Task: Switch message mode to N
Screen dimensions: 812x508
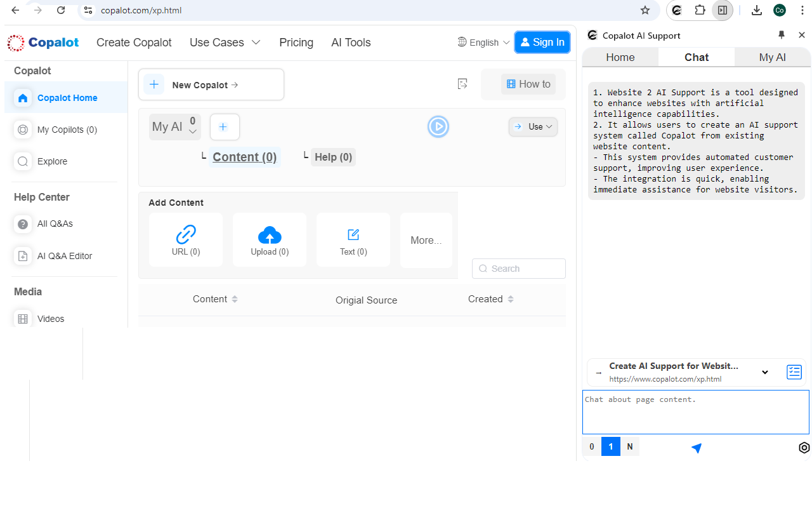Action: pyautogui.click(x=630, y=446)
